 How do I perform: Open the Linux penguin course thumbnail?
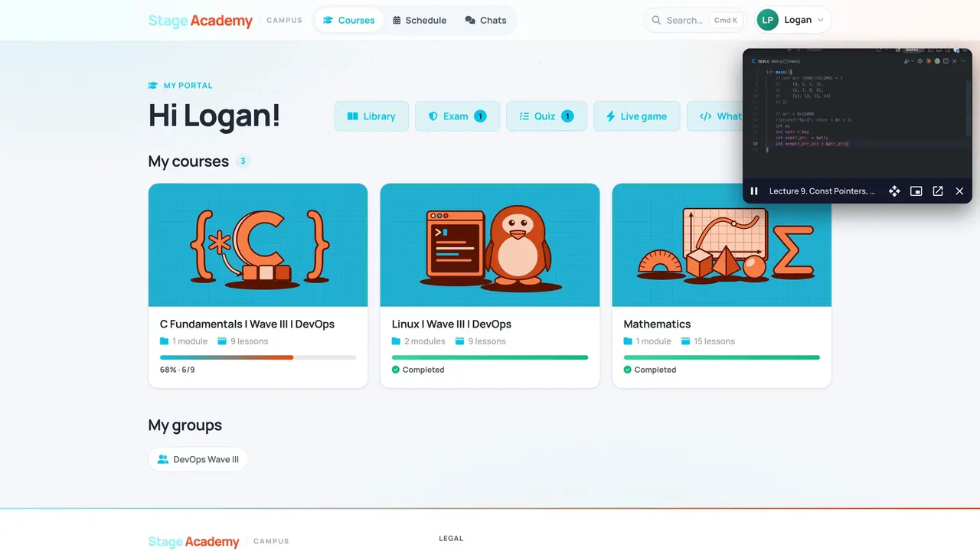490,245
